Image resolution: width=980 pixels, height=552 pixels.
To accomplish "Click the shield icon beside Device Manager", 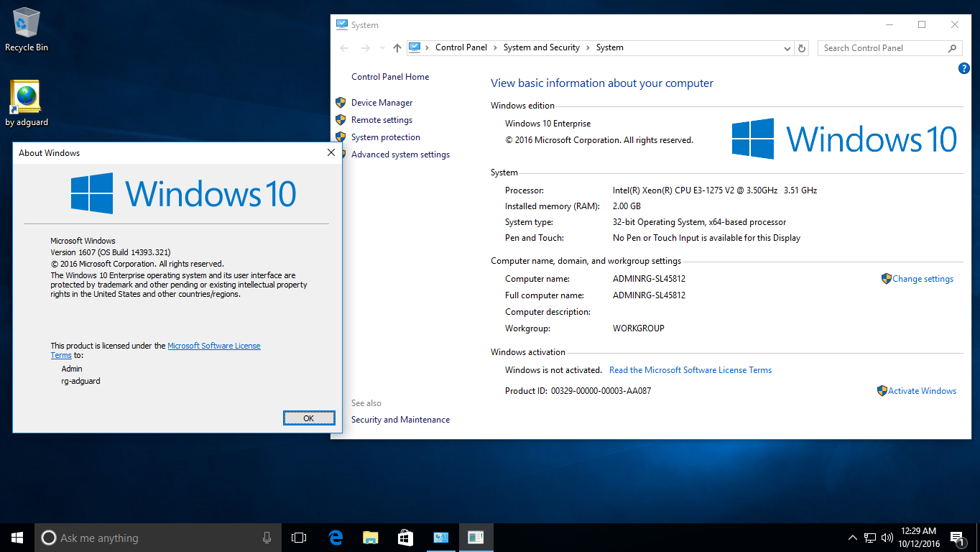I will pos(341,103).
